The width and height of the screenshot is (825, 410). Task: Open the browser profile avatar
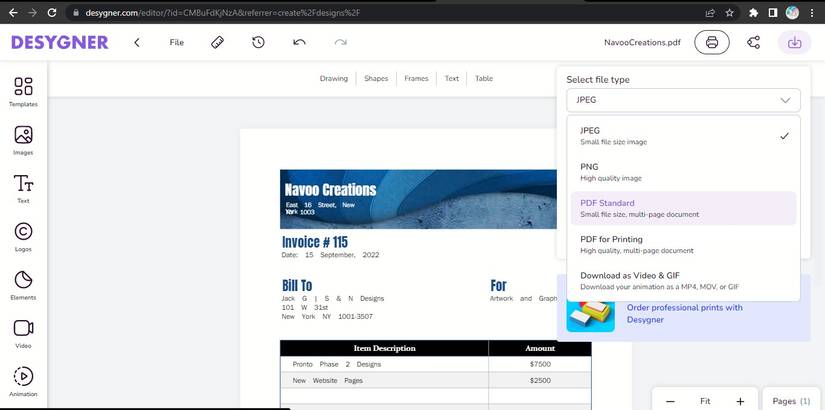coord(792,13)
